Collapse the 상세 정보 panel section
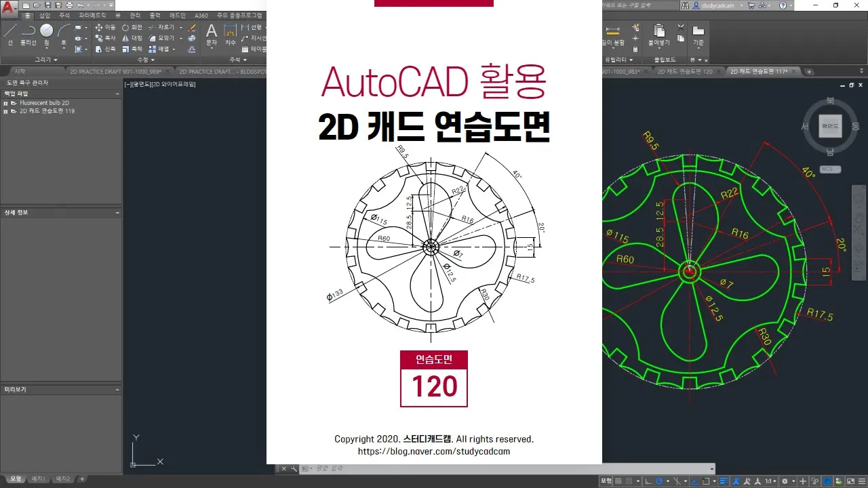Viewport: 868px width, 488px height. pyautogui.click(x=117, y=212)
